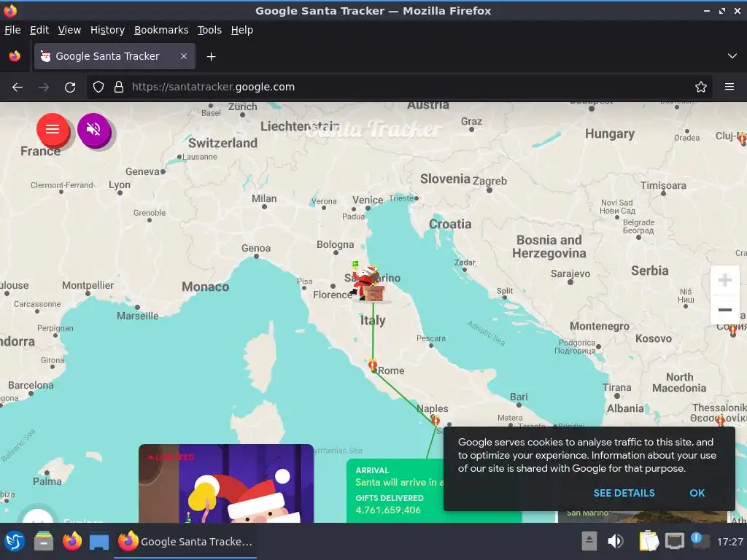Image resolution: width=747 pixels, height=560 pixels.
Task: Click the browser forward arrow
Action: [44, 87]
